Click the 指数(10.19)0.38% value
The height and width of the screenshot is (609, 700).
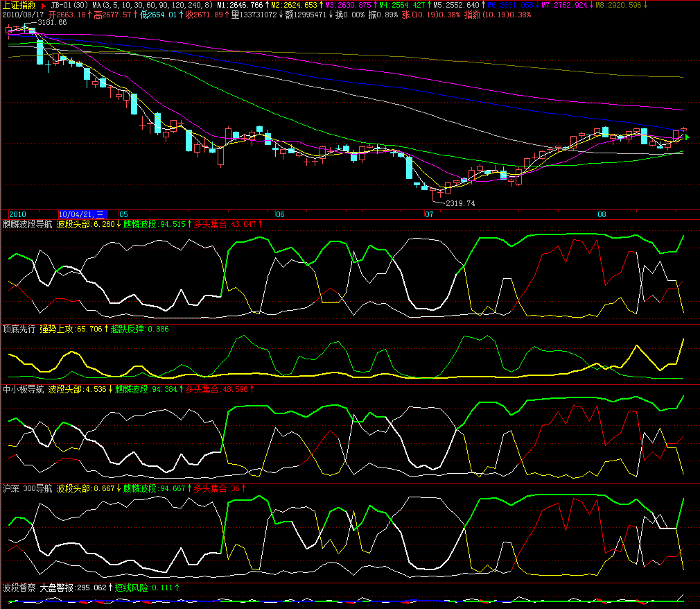coord(498,15)
